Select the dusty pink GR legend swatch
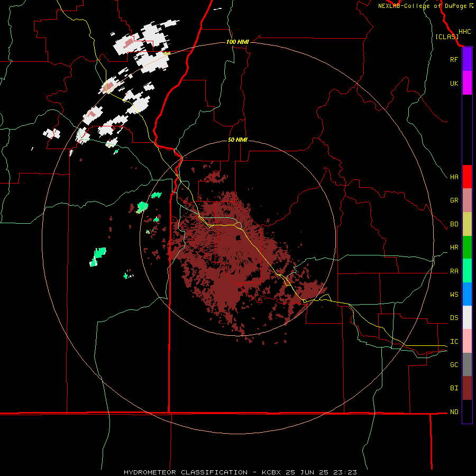The height and width of the screenshot is (476, 476). [467, 200]
